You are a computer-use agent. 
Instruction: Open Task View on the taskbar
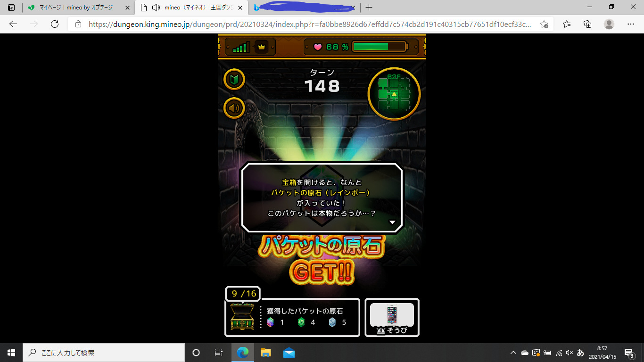click(219, 353)
